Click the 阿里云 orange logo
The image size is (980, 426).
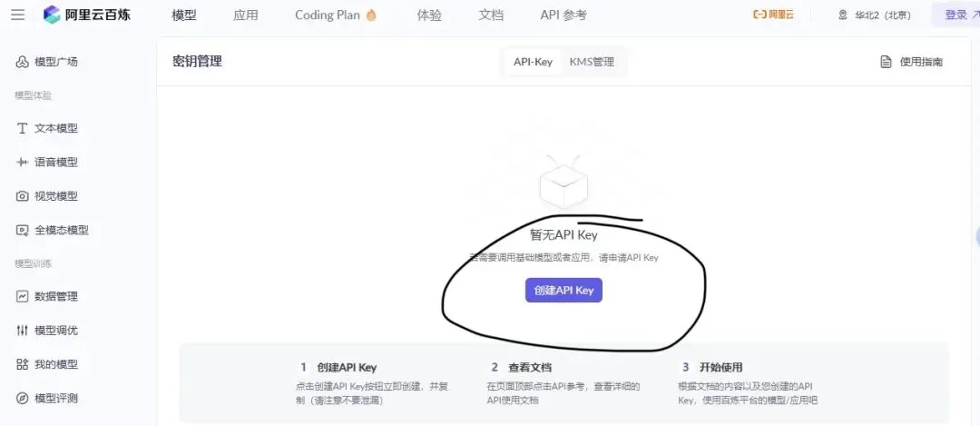(773, 15)
